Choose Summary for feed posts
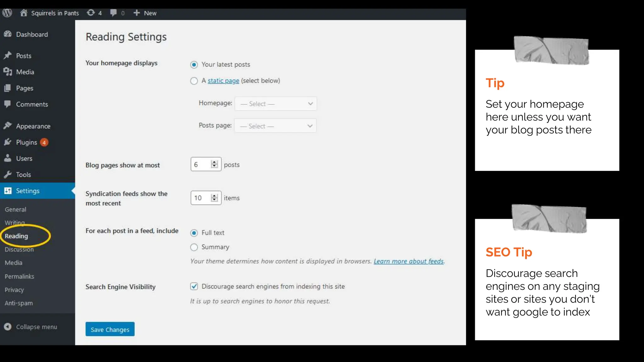 pyautogui.click(x=194, y=247)
